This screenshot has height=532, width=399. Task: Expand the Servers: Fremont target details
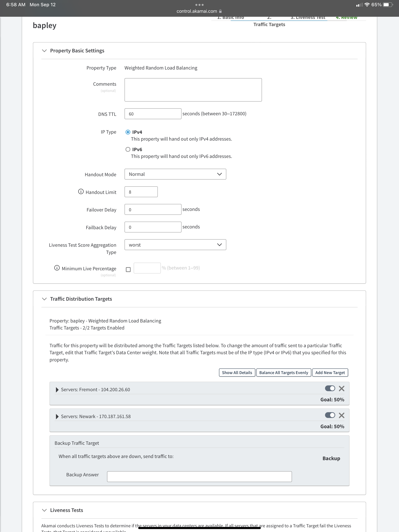pos(57,389)
